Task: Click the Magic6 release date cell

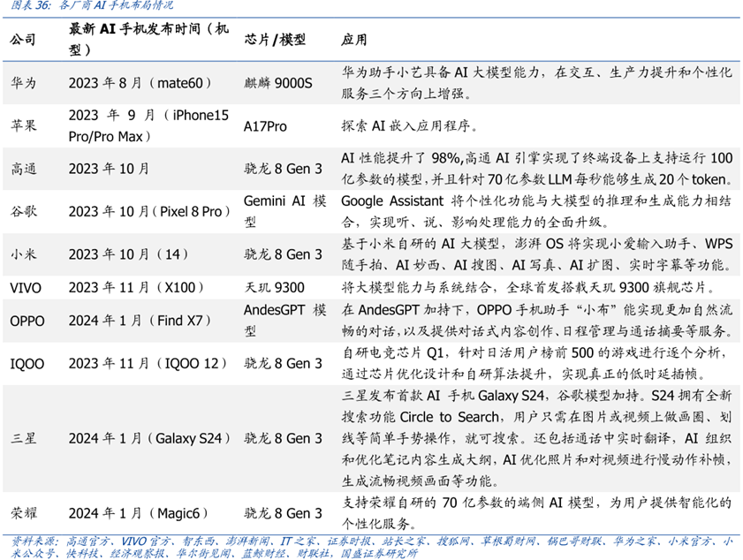Action: [140, 513]
